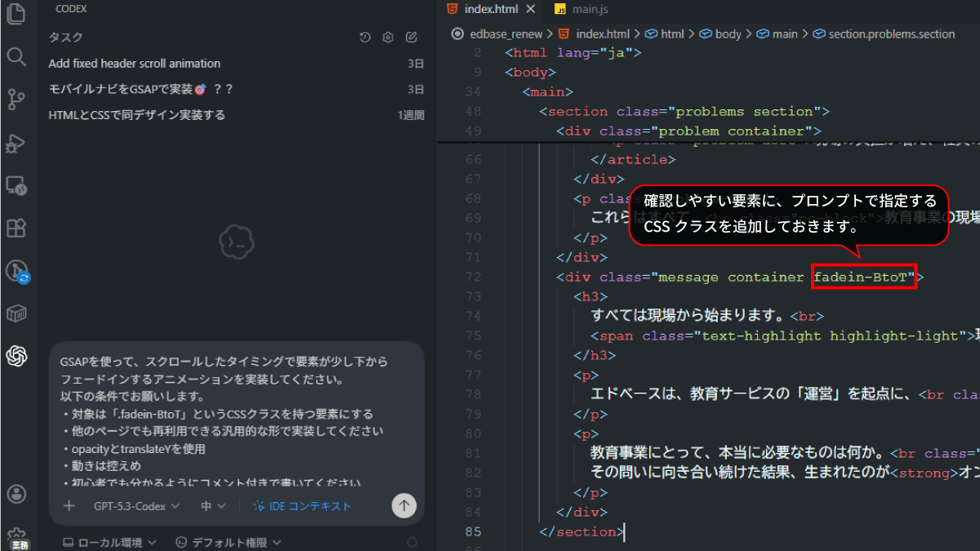Viewport: 980px width, 551px height.
Task: Send the prompt with the arrow button
Action: 403,505
